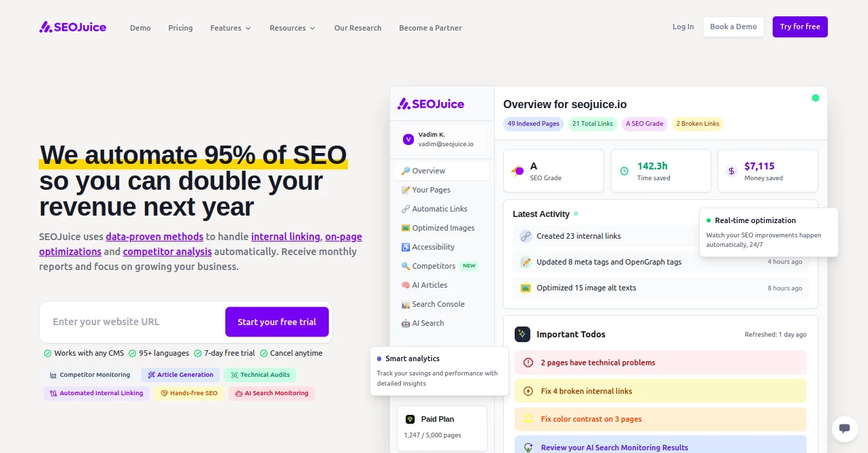Open the Overview section in the dashboard sidebar
The width and height of the screenshot is (868, 453).
point(428,170)
